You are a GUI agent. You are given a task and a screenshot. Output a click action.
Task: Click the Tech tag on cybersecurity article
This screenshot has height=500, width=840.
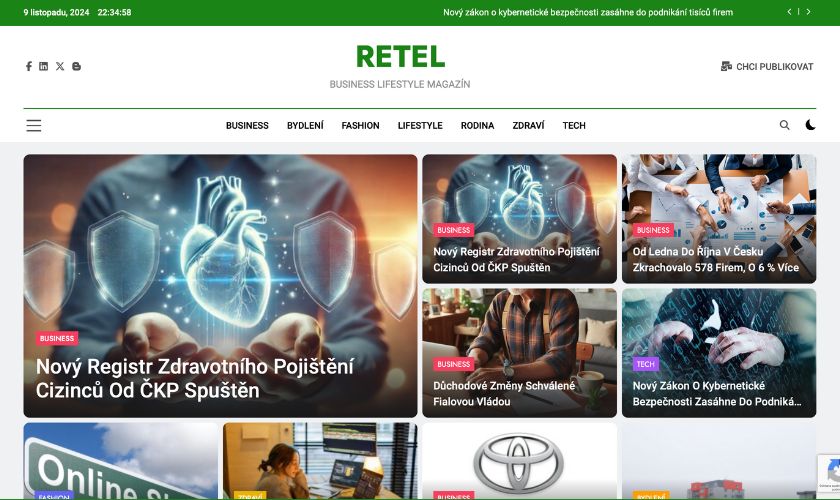[646, 364]
